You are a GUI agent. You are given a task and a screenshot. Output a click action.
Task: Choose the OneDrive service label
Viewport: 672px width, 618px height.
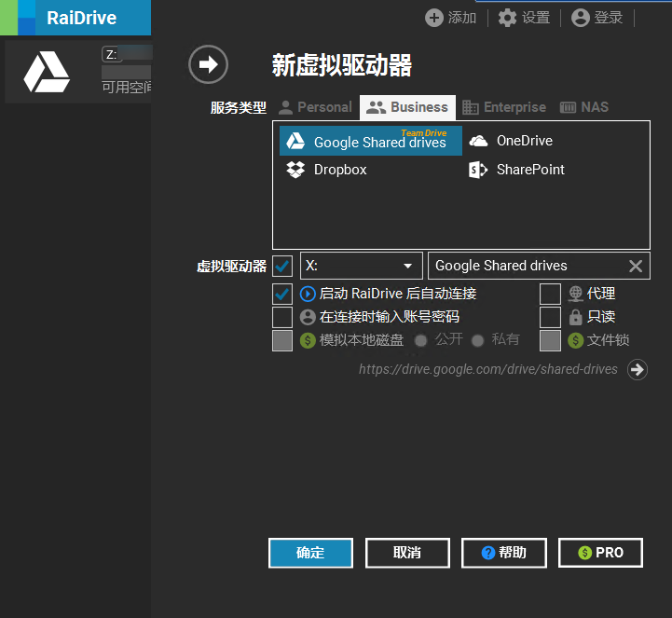coord(525,141)
